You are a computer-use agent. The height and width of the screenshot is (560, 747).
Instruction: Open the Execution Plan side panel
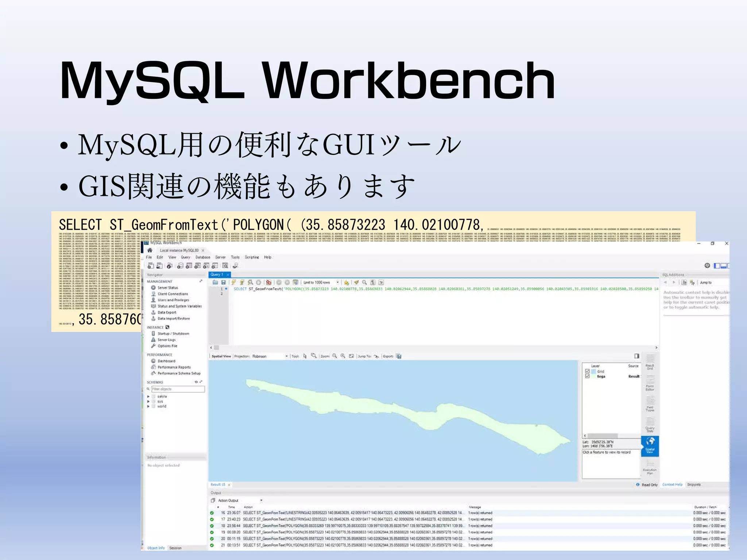650,467
